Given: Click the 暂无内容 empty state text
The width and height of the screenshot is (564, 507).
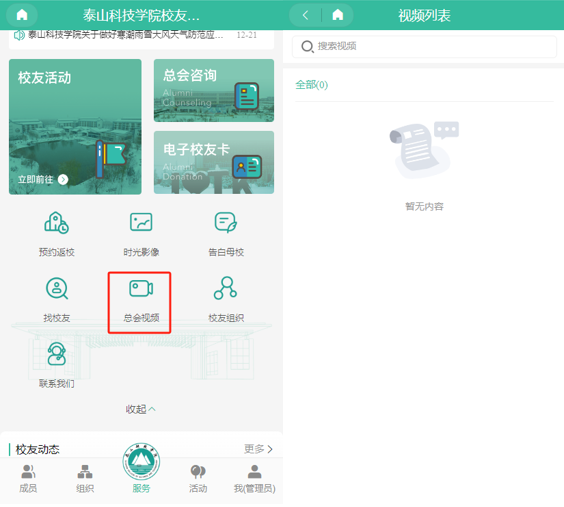Looking at the screenshot, I should (424, 206).
